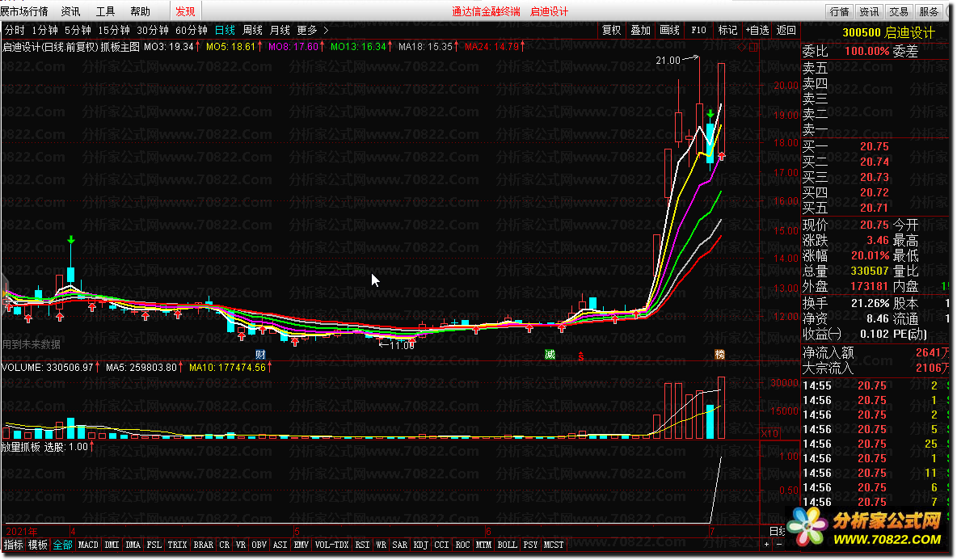This screenshot has height=560, width=957.
Task: Select the 全部 indicator category
Action: point(62,545)
